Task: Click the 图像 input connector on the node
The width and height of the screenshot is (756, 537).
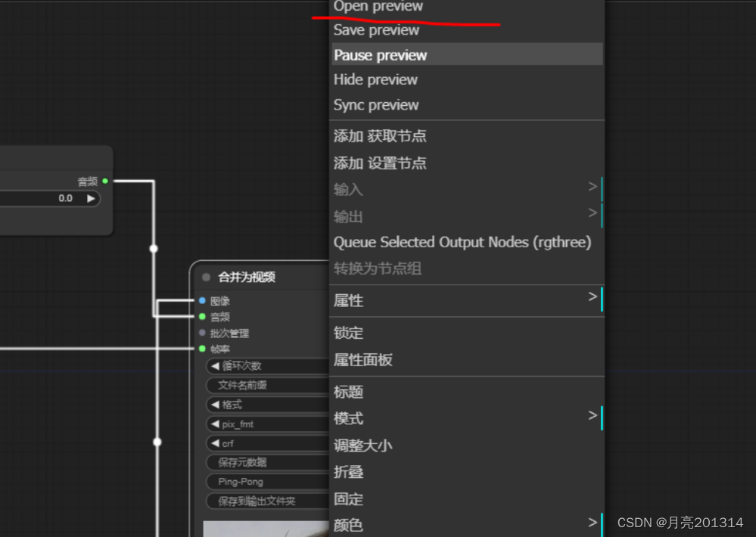Action: point(201,300)
